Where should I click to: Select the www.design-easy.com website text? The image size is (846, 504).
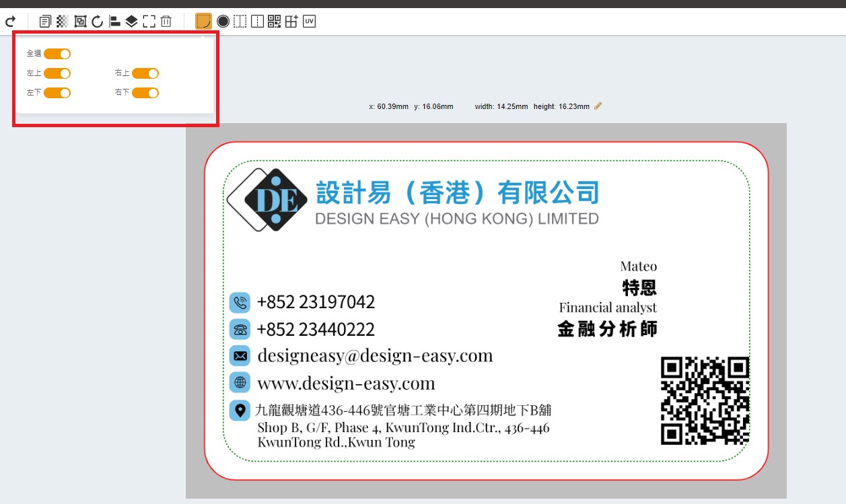346,384
